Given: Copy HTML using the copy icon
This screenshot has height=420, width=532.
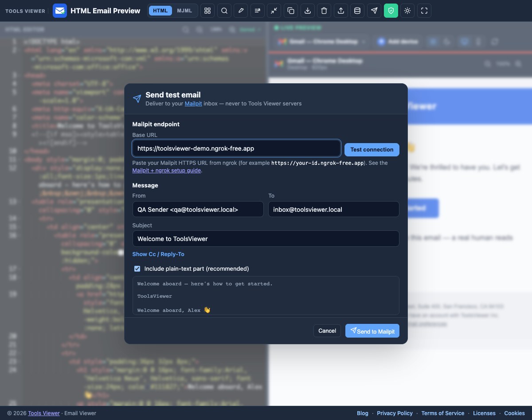Looking at the screenshot, I should [291, 11].
